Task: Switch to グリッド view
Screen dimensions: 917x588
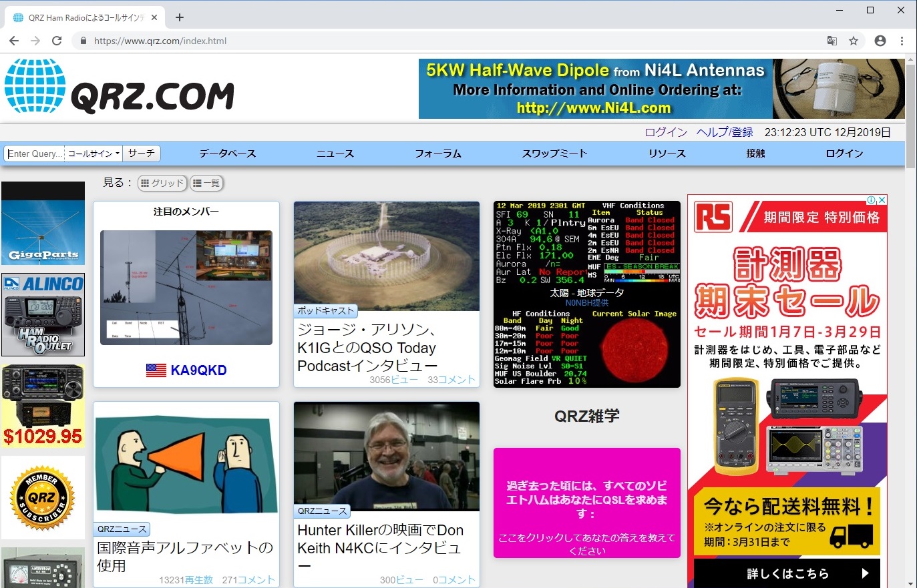Action: pos(162,183)
